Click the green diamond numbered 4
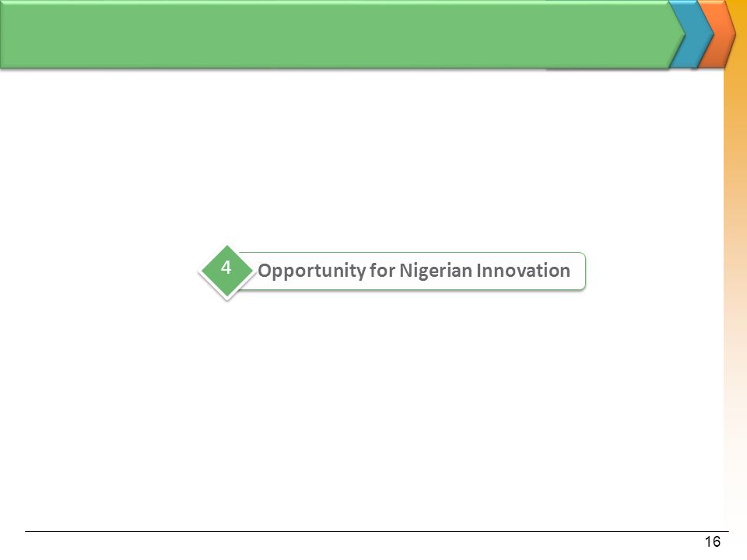 [x=226, y=272]
